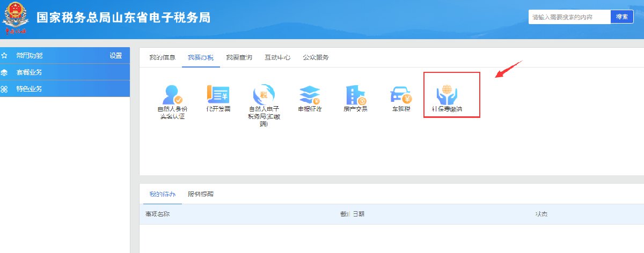This screenshot has height=253, width=644.
Task: Open the 代开发票 invoice icon
Action: pos(218,94)
